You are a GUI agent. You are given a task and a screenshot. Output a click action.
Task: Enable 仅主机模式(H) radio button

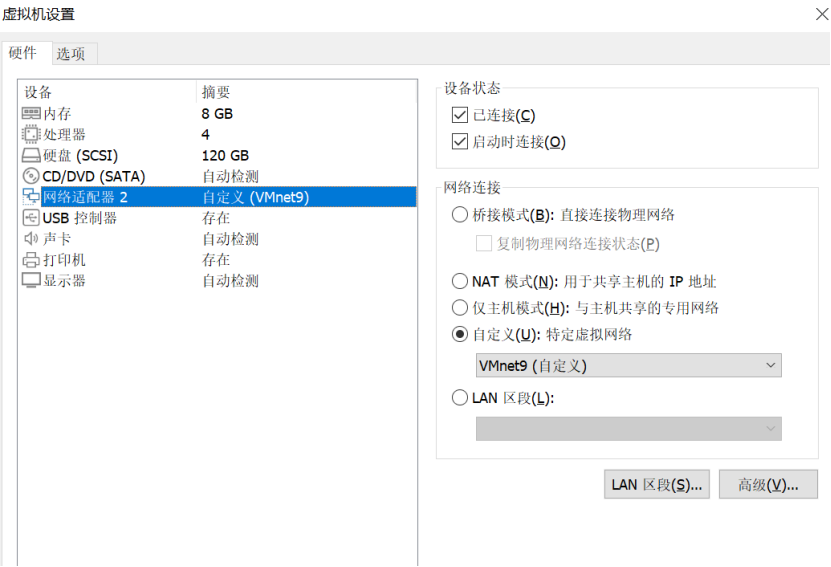[x=460, y=308]
